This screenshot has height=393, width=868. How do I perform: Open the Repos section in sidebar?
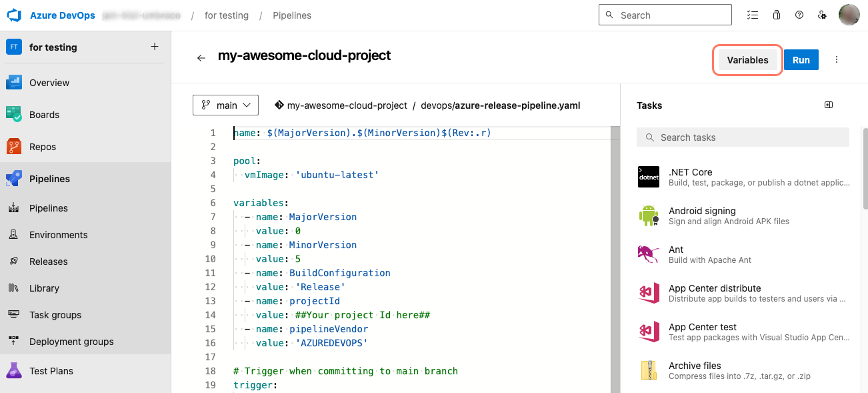pyautogui.click(x=43, y=147)
